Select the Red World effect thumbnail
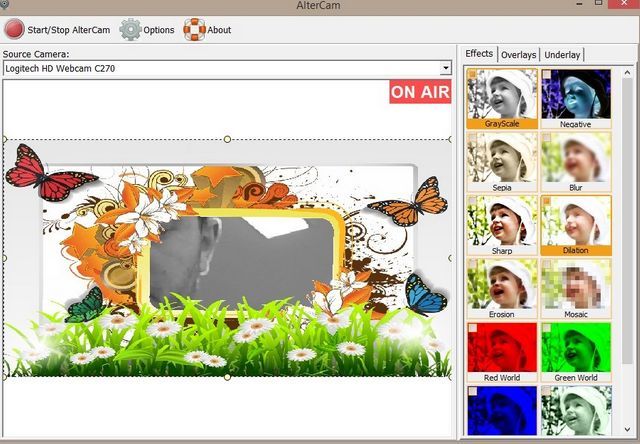The image size is (640, 444). 502,352
